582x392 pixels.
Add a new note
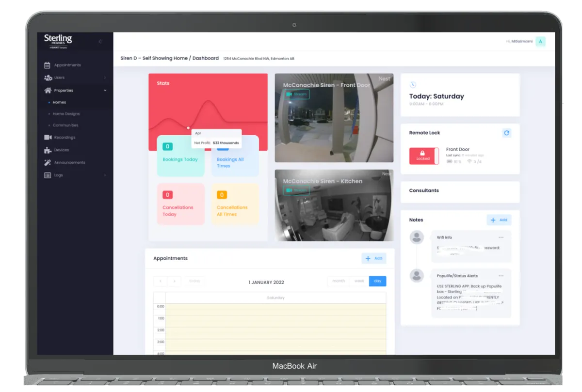[499, 220]
